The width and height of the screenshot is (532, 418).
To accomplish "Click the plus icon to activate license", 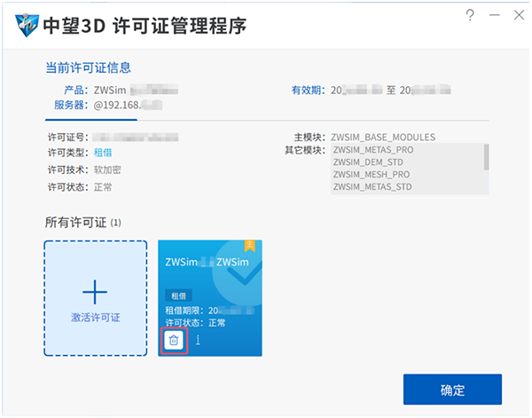I will (95, 292).
